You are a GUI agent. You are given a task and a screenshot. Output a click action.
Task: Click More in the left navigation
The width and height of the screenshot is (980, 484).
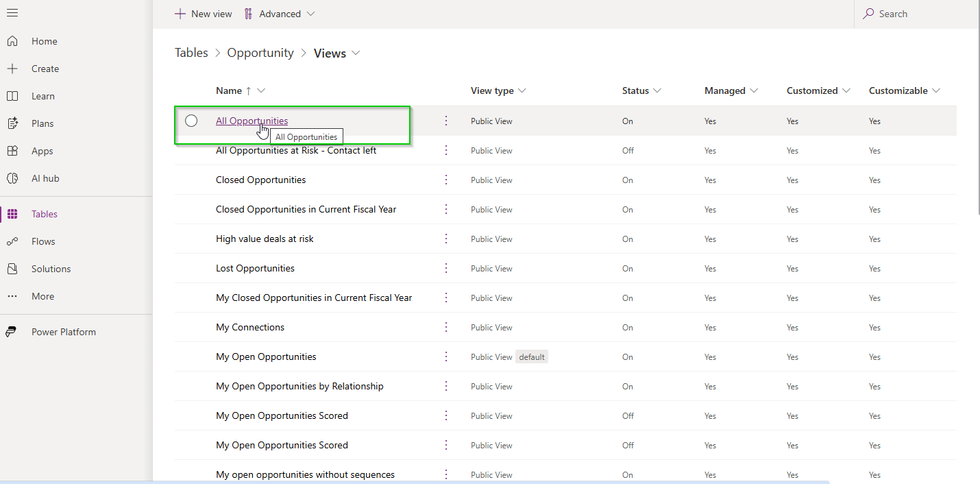pos(42,296)
